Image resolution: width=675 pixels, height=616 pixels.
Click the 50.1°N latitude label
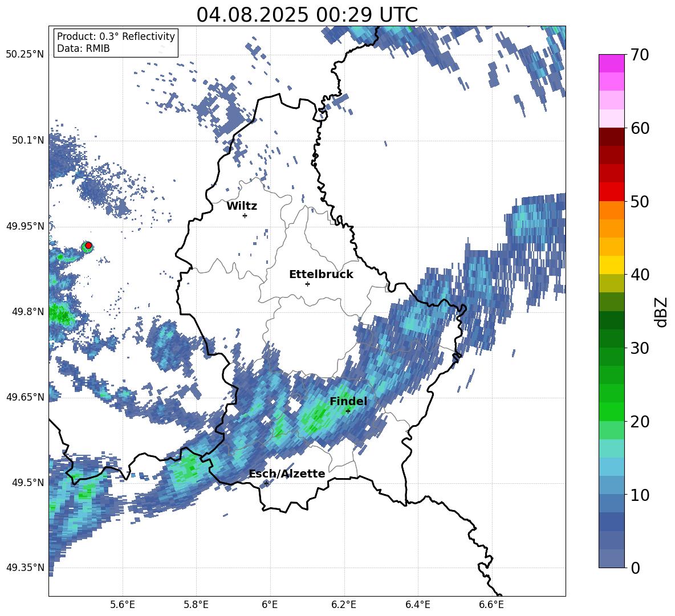[28, 140]
